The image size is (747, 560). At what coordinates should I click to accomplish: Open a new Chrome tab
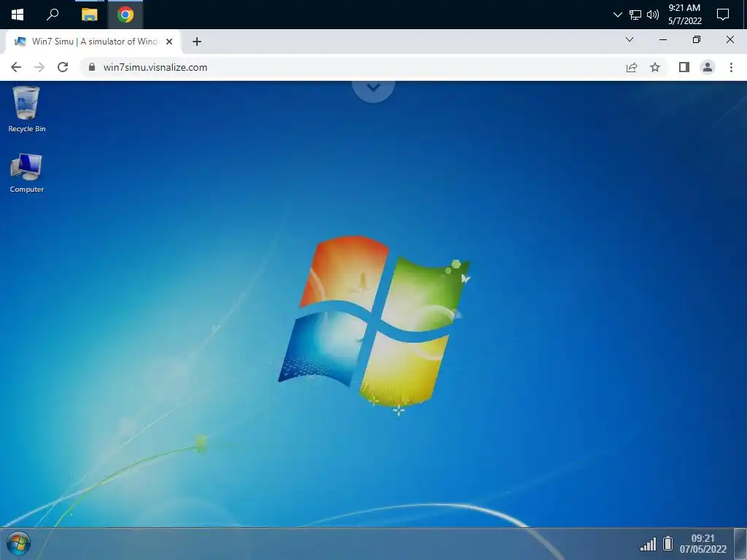[x=197, y=42]
